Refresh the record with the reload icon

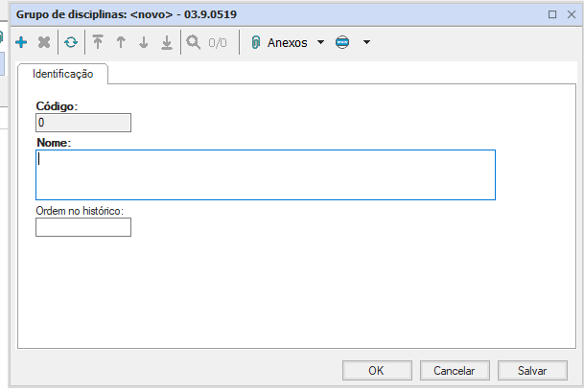71,43
